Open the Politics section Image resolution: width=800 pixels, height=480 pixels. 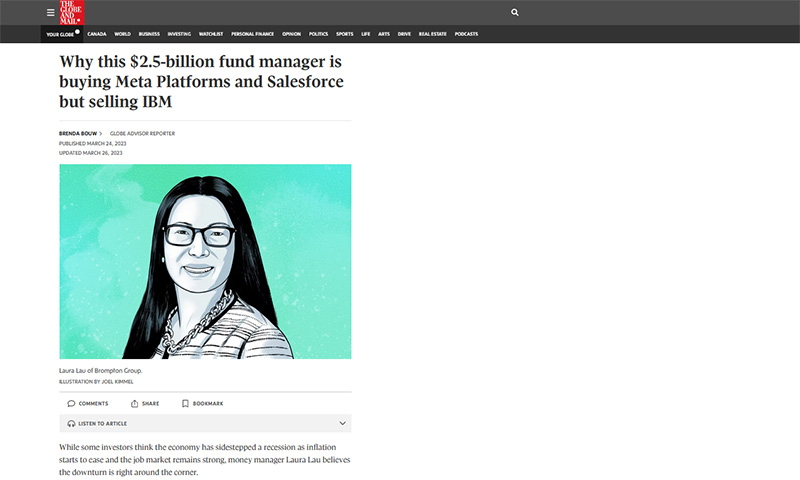click(x=318, y=34)
